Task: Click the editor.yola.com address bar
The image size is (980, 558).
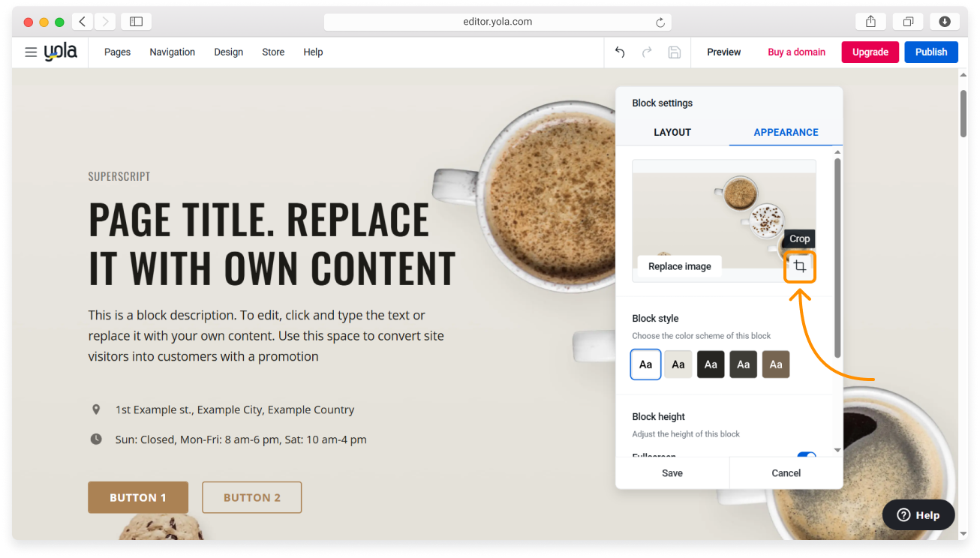Action: click(x=497, y=22)
